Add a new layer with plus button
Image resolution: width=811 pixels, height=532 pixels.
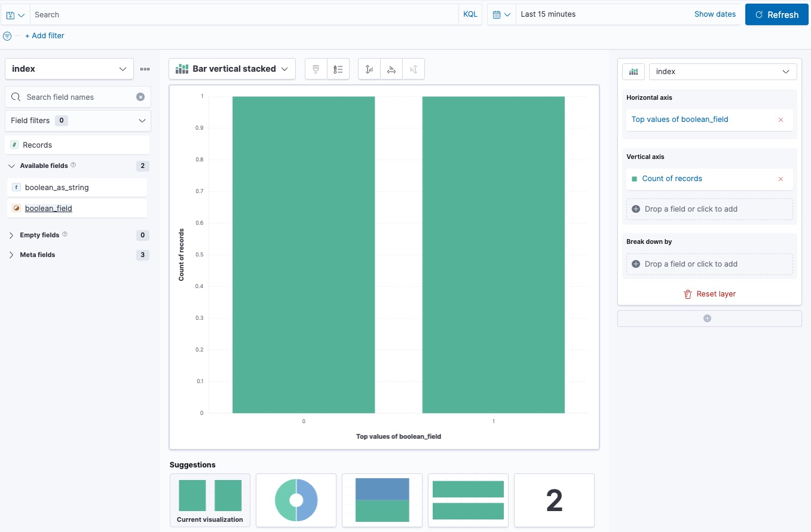709,319
